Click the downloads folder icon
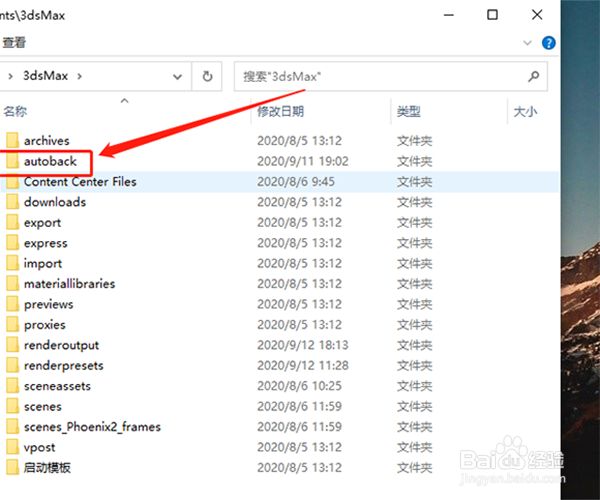Screen dimensions: 600x500 (12, 202)
